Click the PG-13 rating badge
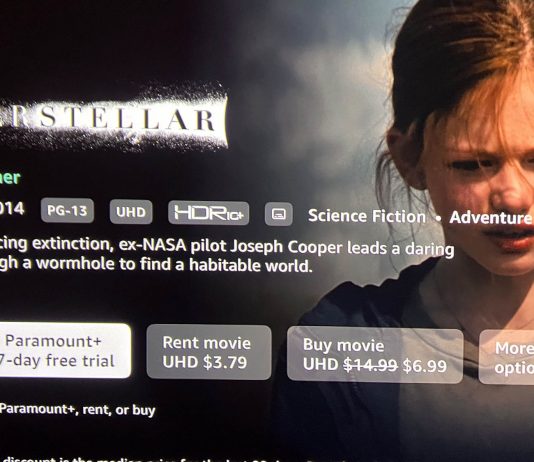Image resolution: width=534 pixels, height=462 pixels. click(x=67, y=210)
